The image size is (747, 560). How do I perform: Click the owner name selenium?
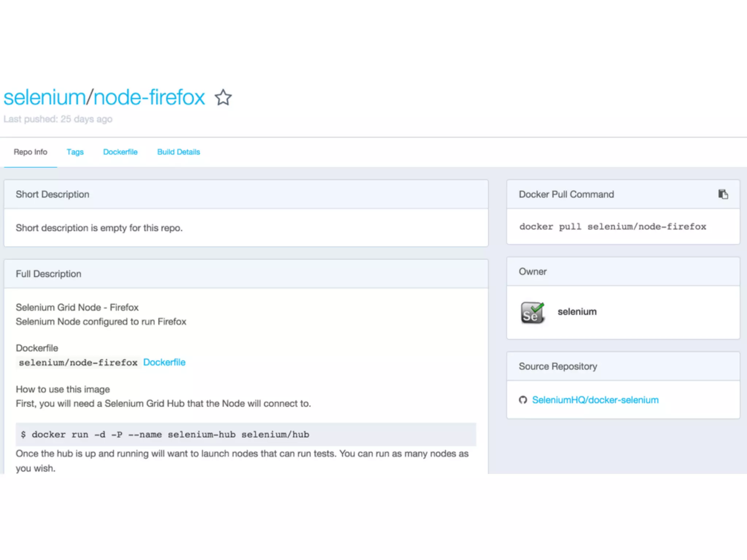[577, 312]
